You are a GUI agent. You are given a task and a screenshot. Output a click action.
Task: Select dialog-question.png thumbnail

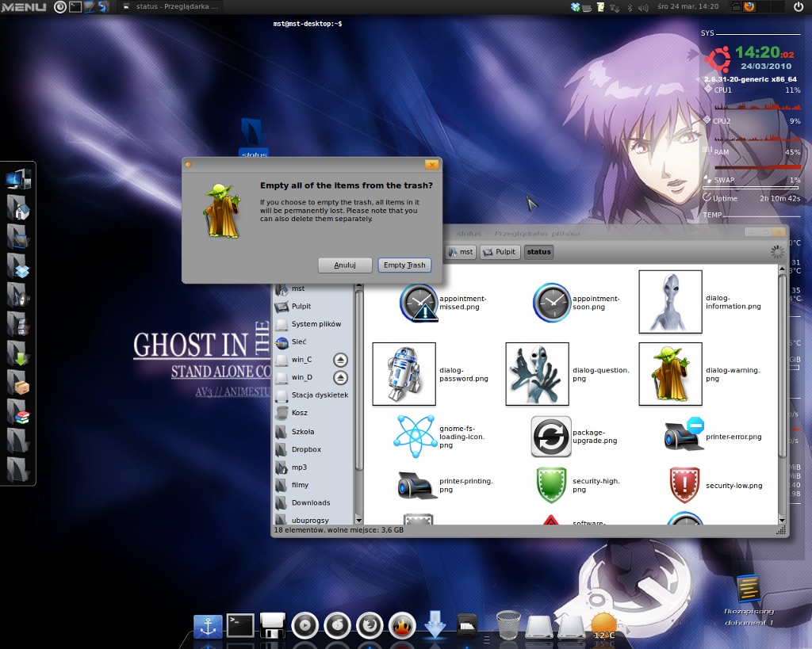pos(537,374)
